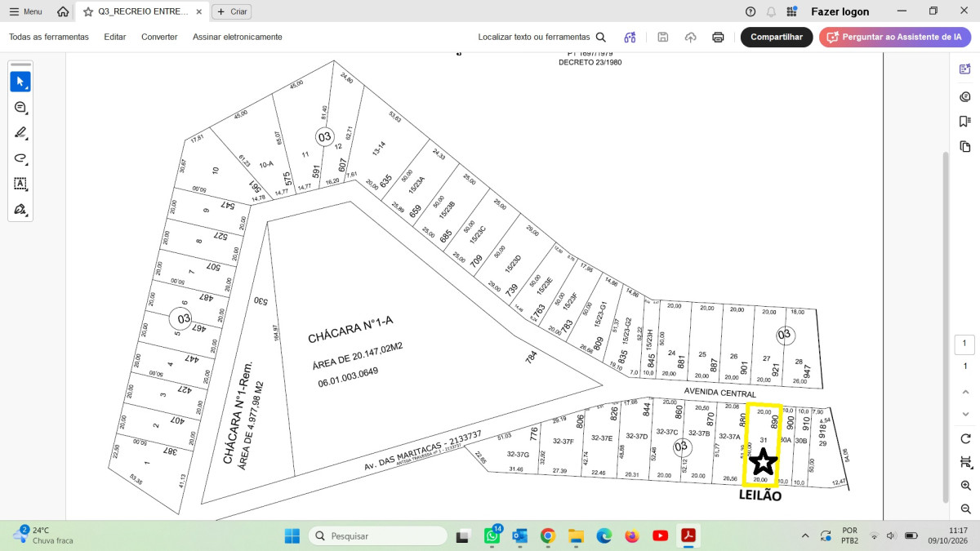Zoom out of the page
The image size is (980, 551).
[965, 509]
